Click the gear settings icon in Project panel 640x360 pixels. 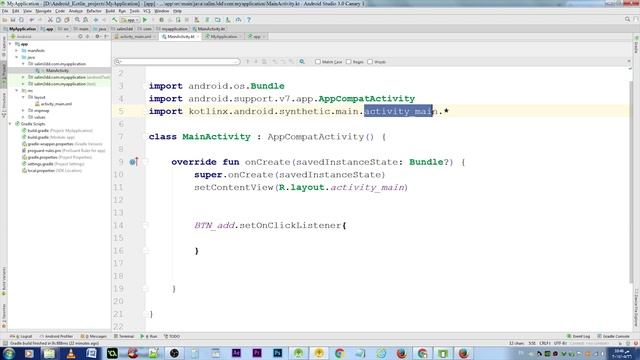[97, 36]
